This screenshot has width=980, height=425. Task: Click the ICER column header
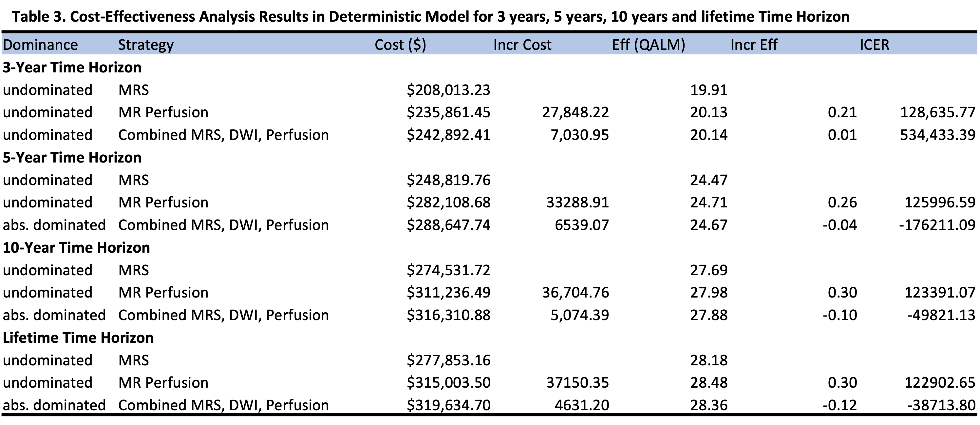click(874, 45)
